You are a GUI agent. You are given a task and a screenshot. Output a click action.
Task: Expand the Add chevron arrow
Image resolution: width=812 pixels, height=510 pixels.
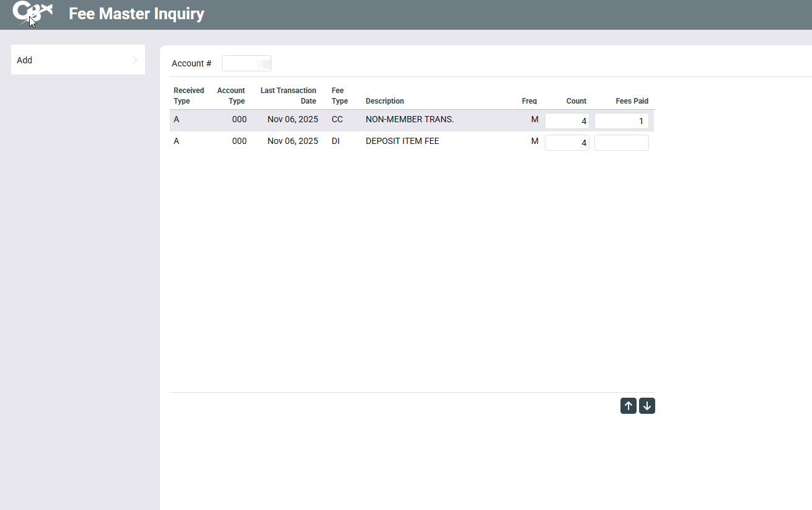(135, 60)
